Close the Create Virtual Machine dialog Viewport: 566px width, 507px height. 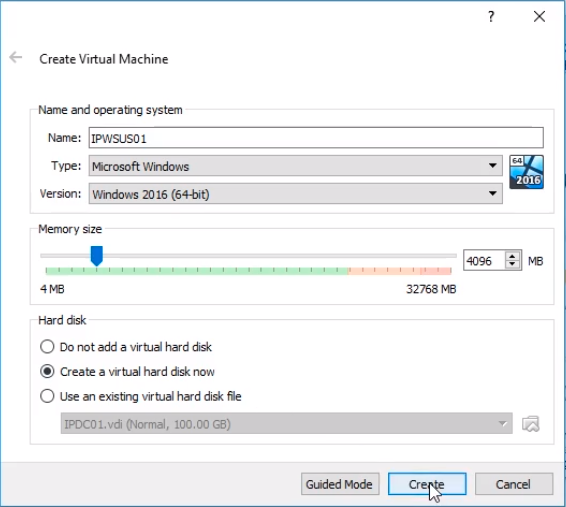539,16
